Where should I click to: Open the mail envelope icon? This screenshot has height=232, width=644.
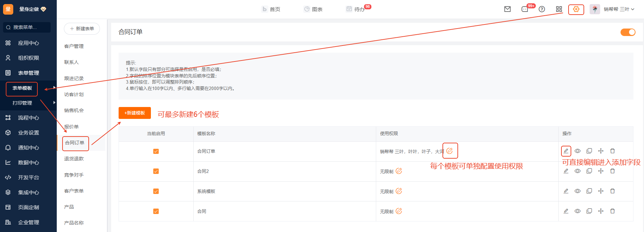[507, 9]
